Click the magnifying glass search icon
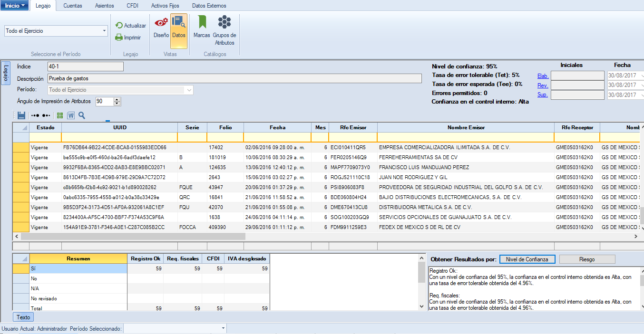The height and width of the screenshot is (334, 644). pos(82,115)
